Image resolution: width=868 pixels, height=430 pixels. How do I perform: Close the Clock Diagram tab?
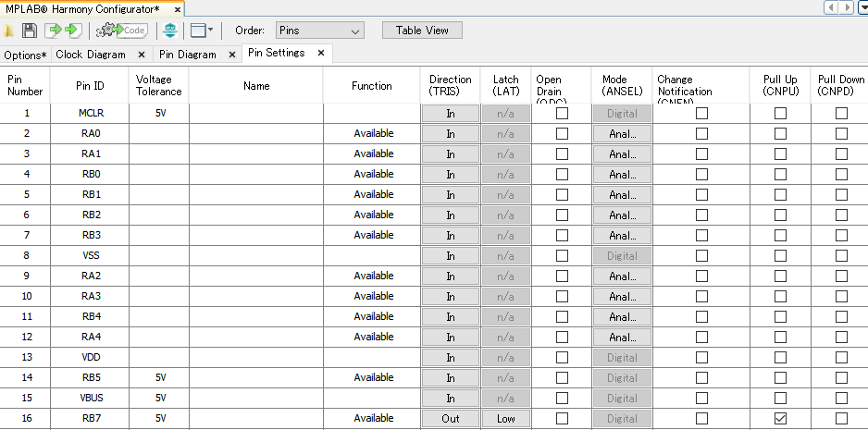(141, 55)
